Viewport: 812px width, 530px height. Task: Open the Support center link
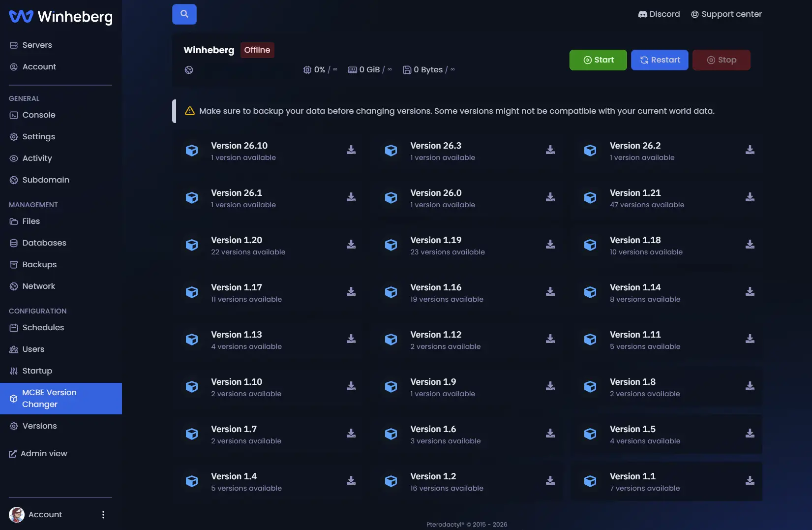click(726, 14)
